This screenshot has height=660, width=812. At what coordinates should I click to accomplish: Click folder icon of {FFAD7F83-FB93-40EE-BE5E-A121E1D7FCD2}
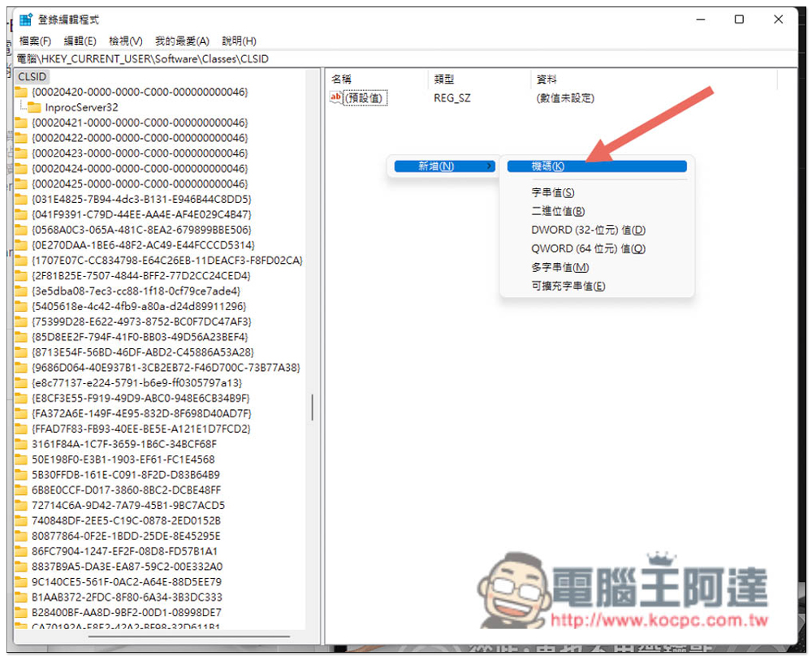pos(21,429)
